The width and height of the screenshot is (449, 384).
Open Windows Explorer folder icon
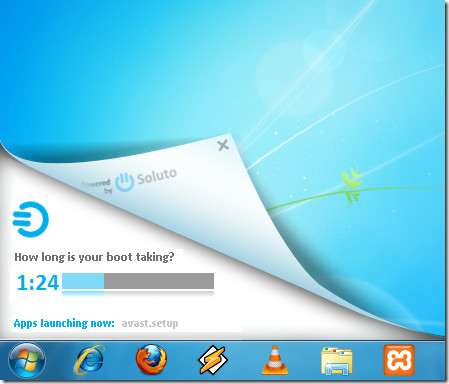(x=337, y=361)
